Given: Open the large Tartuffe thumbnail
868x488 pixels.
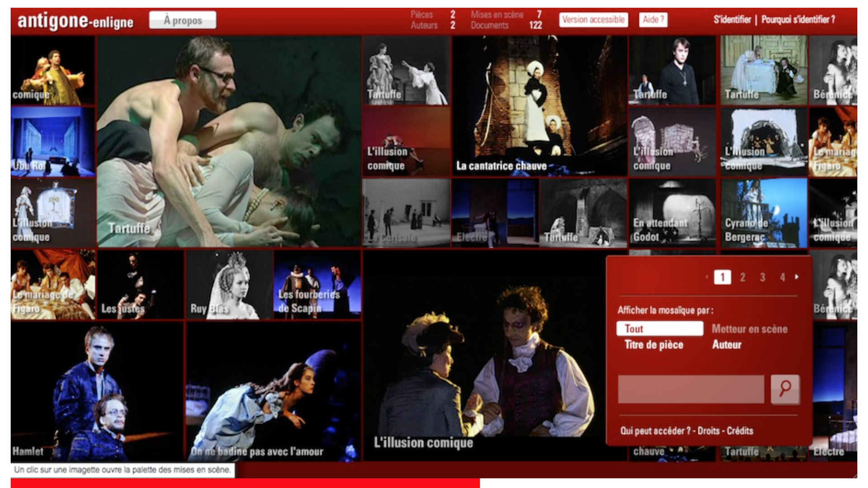Looking at the screenshot, I should point(229,142).
